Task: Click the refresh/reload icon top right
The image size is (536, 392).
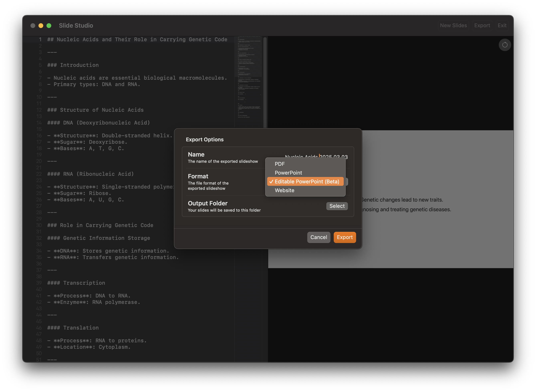Action: click(505, 44)
